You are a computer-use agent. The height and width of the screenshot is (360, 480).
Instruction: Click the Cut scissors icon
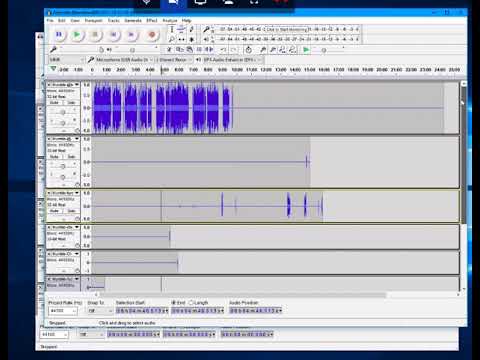click(x=169, y=50)
